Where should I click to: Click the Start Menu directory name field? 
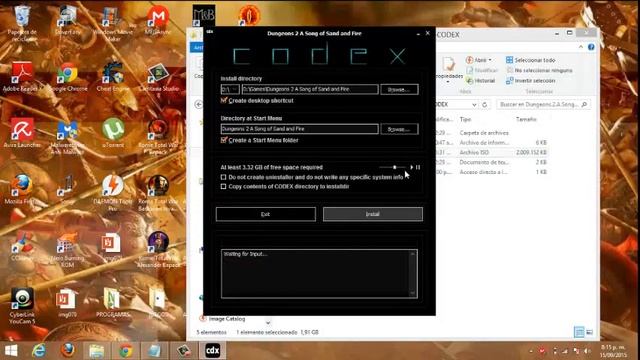(x=299, y=129)
